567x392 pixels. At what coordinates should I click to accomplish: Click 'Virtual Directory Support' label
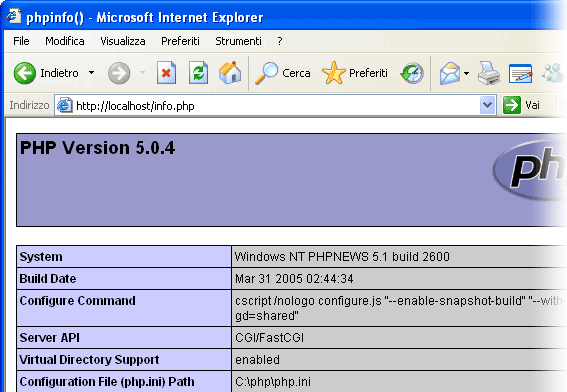pyautogui.click(x=89, y=360)
